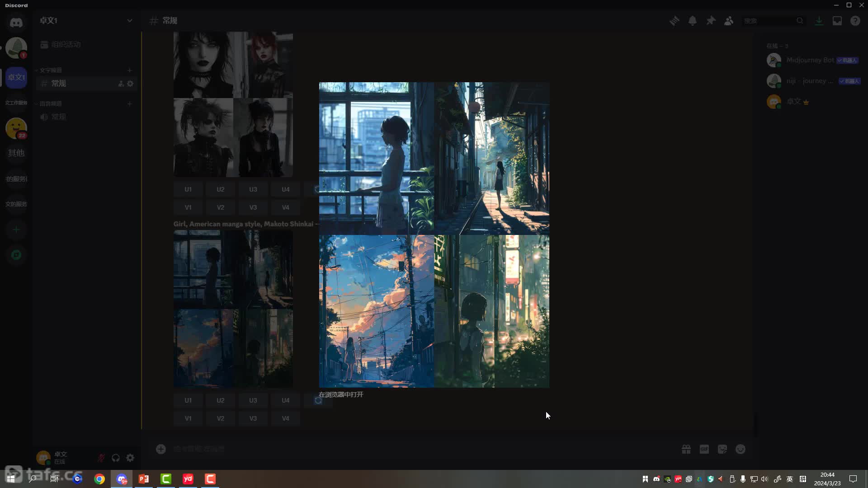Click the 在浏览器中打开 link
Image resolution: width=868 pixels, height=488 pixels.
(341, 394)
